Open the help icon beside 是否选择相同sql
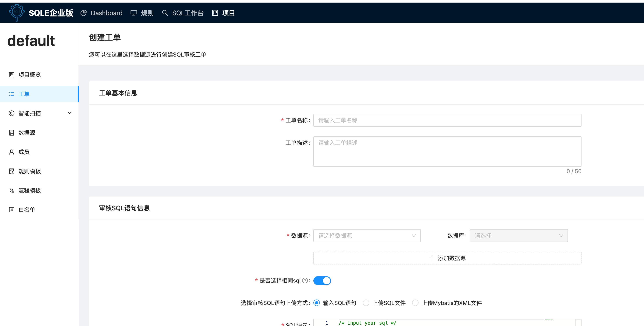Image resolution: width=644 pixels, height=326 pixels. 305,281
